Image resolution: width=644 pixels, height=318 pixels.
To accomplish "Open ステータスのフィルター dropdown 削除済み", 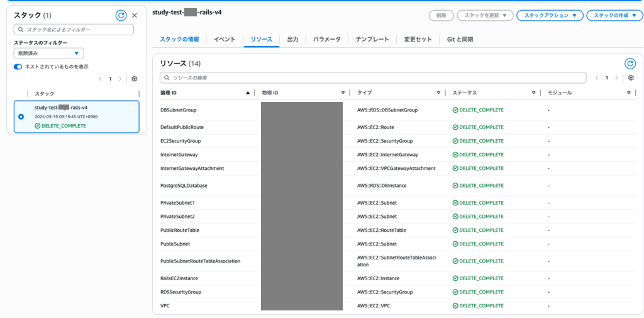I will coord(48,54).
